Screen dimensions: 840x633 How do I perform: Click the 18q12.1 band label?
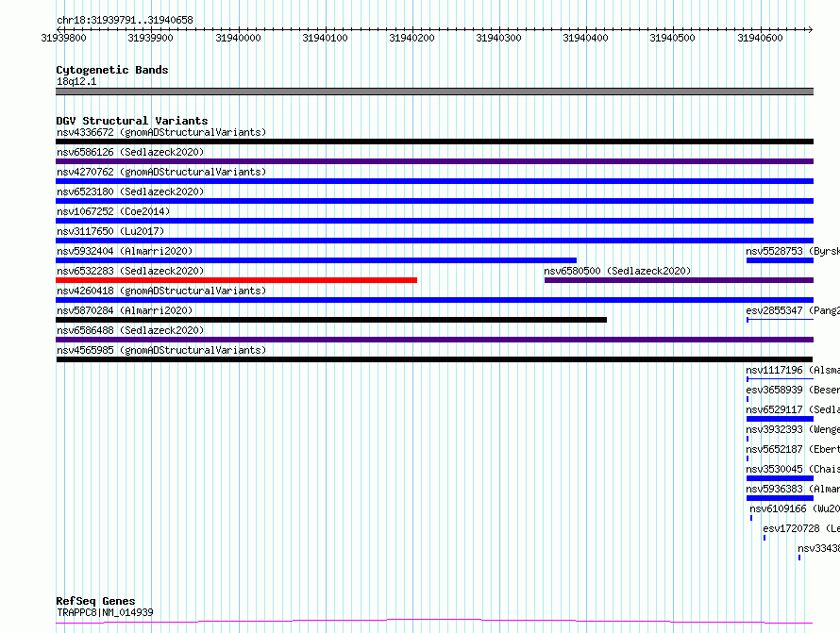coord(76,81)
